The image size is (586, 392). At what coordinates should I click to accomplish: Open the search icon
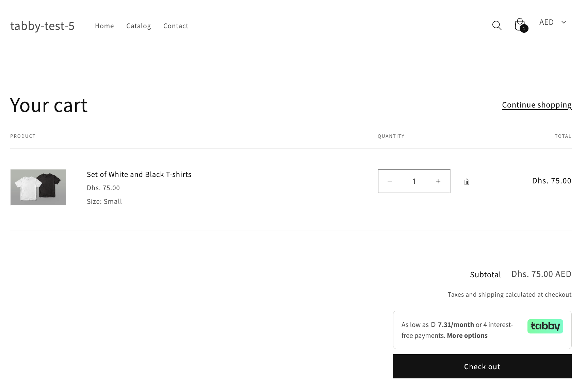[497, 26]
